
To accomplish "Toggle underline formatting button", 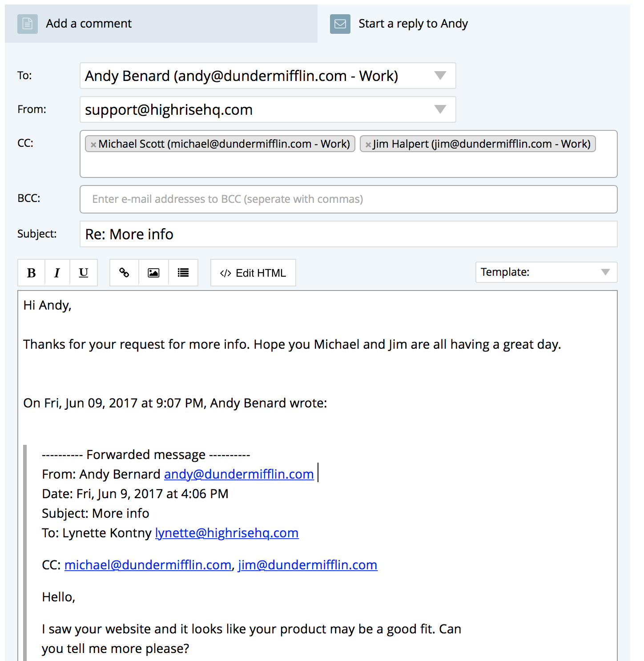I will click(x=83, y=273).
